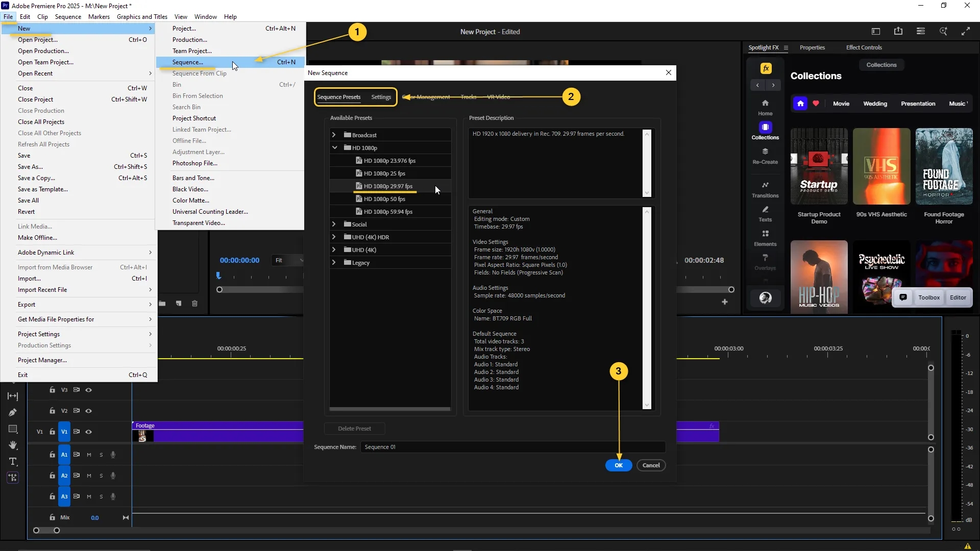Click the delete trash icon in project panel

(x=194, y=304)
